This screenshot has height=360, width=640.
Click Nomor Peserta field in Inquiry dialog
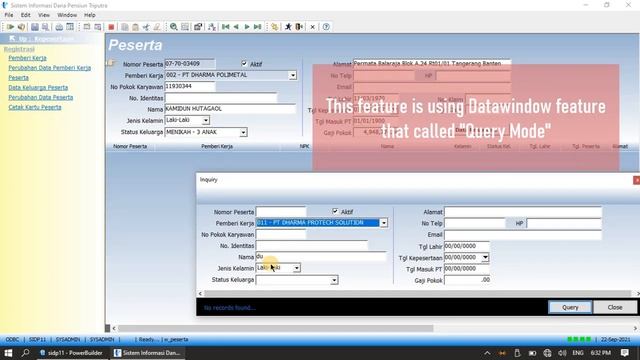281,212
